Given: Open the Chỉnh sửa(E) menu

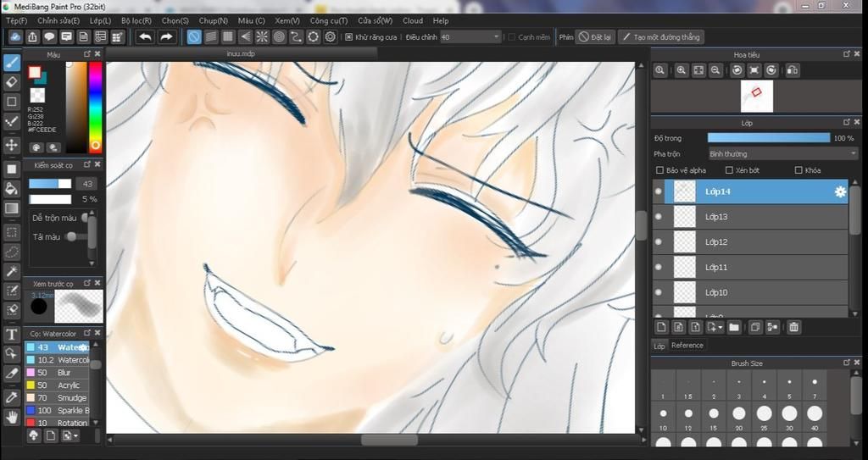Looking at the screenshot, I should (58, 20).
